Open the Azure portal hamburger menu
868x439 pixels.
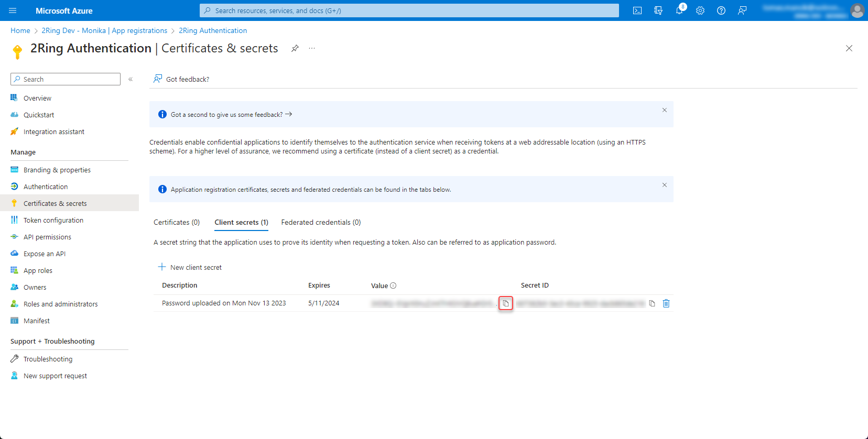coord(13,10)
